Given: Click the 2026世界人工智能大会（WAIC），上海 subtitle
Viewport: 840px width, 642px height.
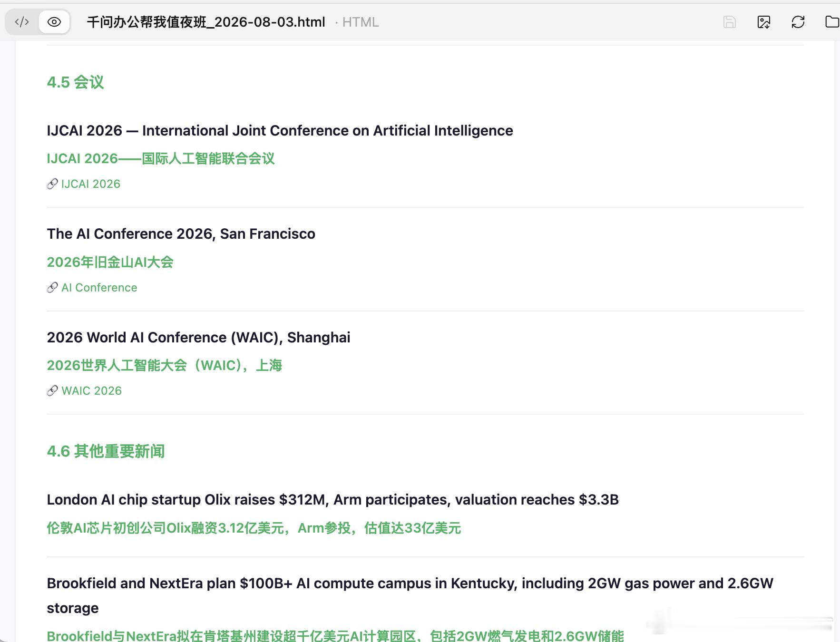Looking at the screenshot, I should 165,365.
